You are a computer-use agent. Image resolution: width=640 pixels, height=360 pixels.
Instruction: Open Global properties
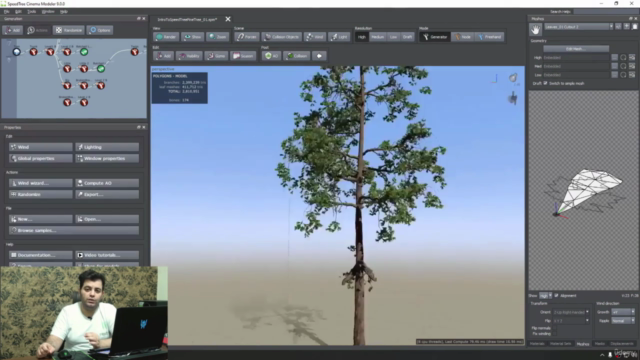[41, 158]
